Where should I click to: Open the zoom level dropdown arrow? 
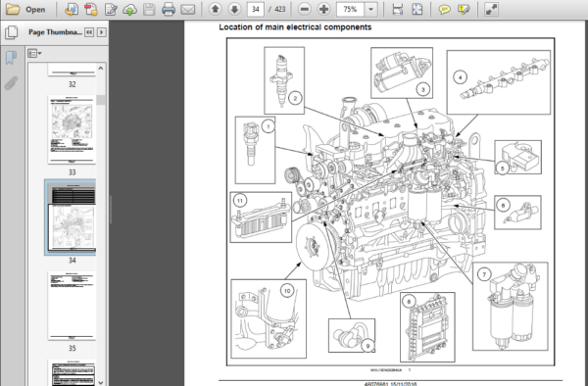(x=370, y=9)
